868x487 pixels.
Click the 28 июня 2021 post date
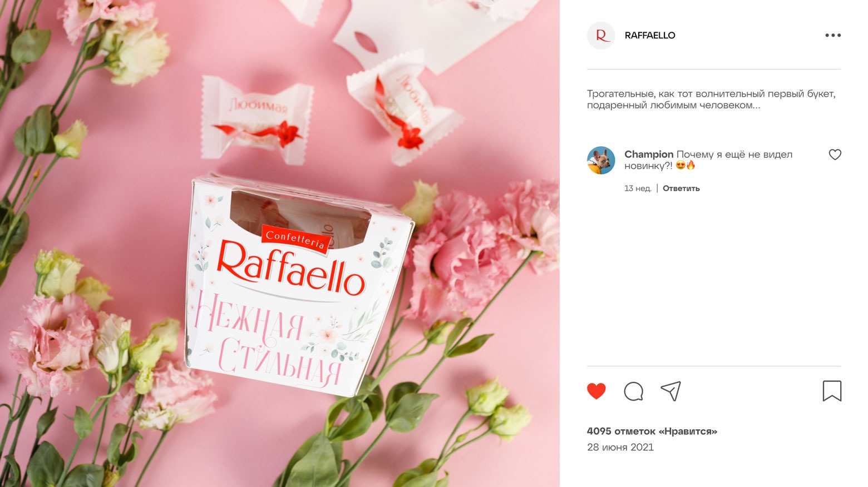(x=620, y=447)
